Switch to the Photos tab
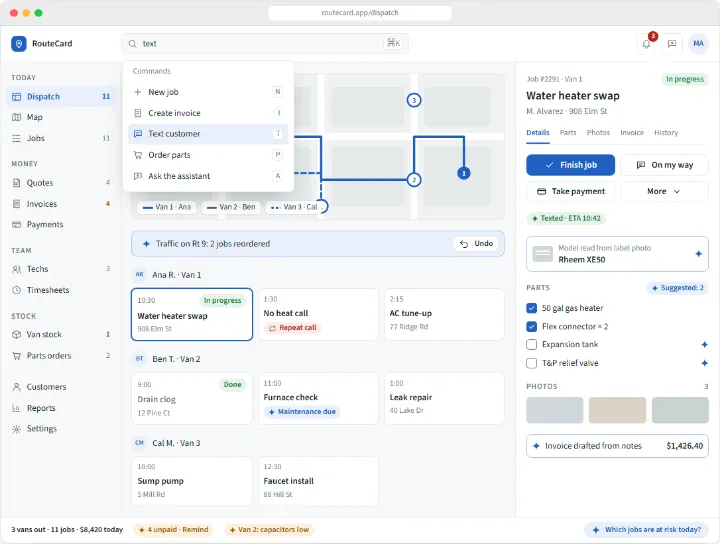Screen dimensions: 720x544 tap(598, 133)
